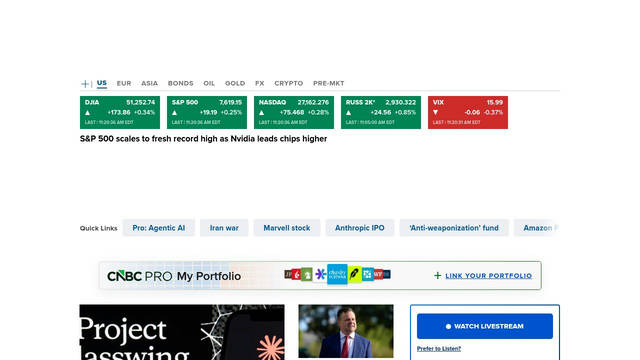This screenshot has height=360, width=640.
Task: Click the live dot icon in Watch Livestream
Action: [x=448, y=326]
